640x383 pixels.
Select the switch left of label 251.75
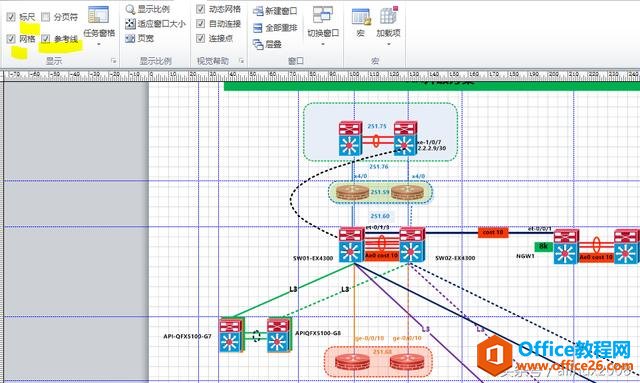pos(350,138)
